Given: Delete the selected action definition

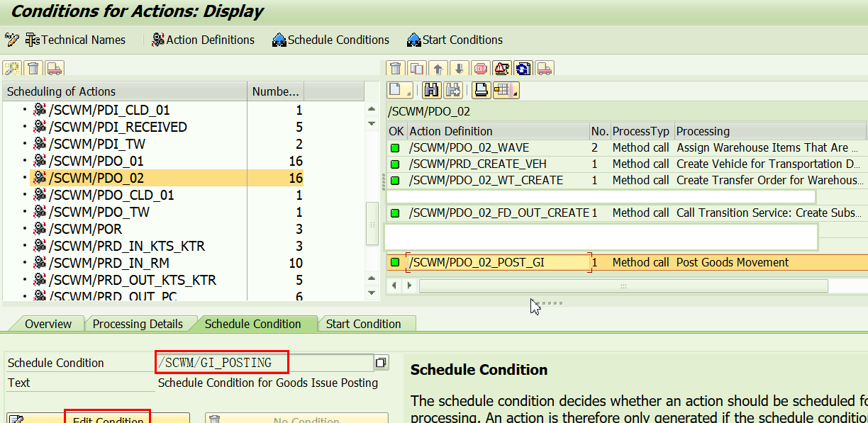Looking at the screenshot, I should tap(396, 68).
